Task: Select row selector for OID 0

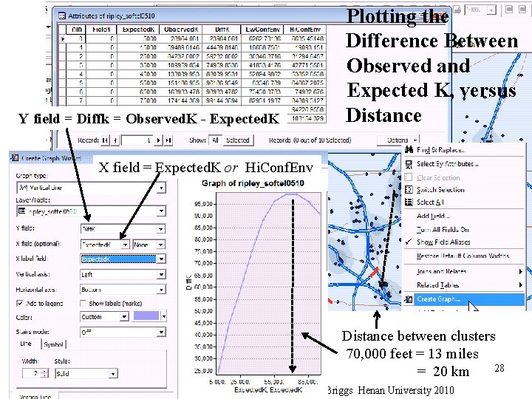Action: click(x=63, y=38)
